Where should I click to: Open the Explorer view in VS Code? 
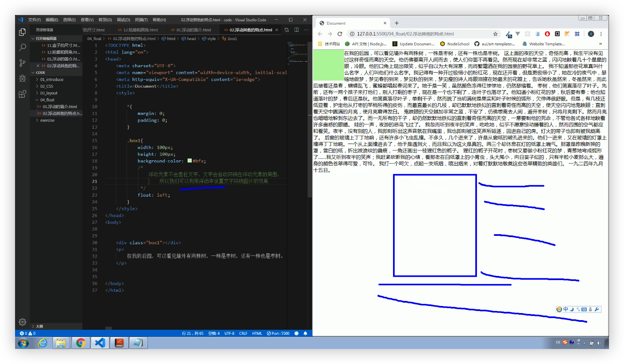(23, 32)
